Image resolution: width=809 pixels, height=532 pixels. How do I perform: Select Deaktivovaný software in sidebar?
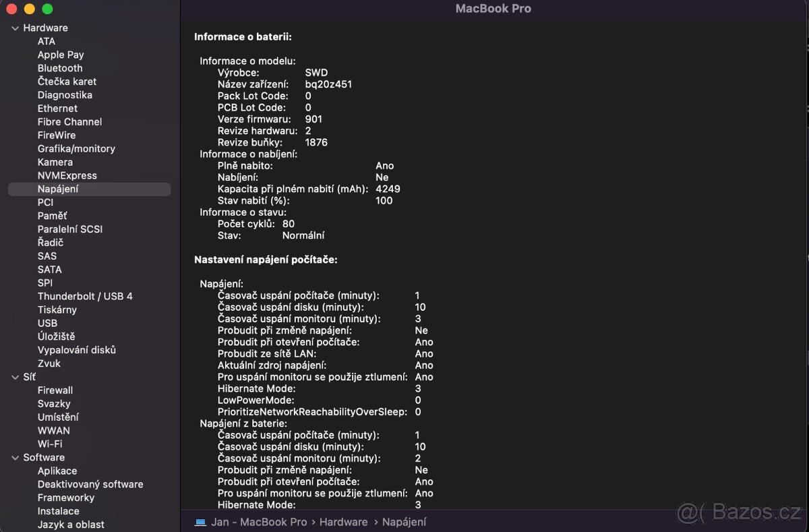[90, 484]
